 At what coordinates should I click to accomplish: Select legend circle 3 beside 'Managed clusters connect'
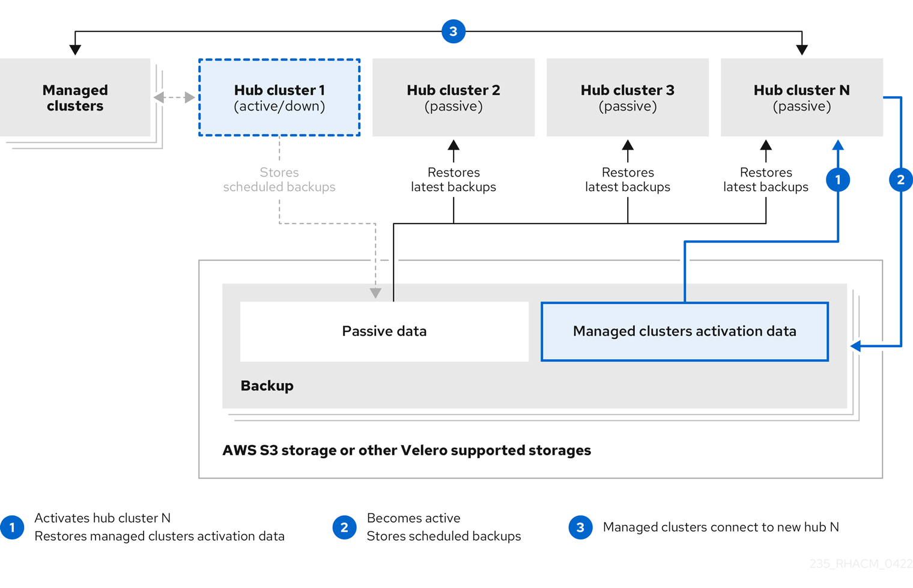[580, 527]
